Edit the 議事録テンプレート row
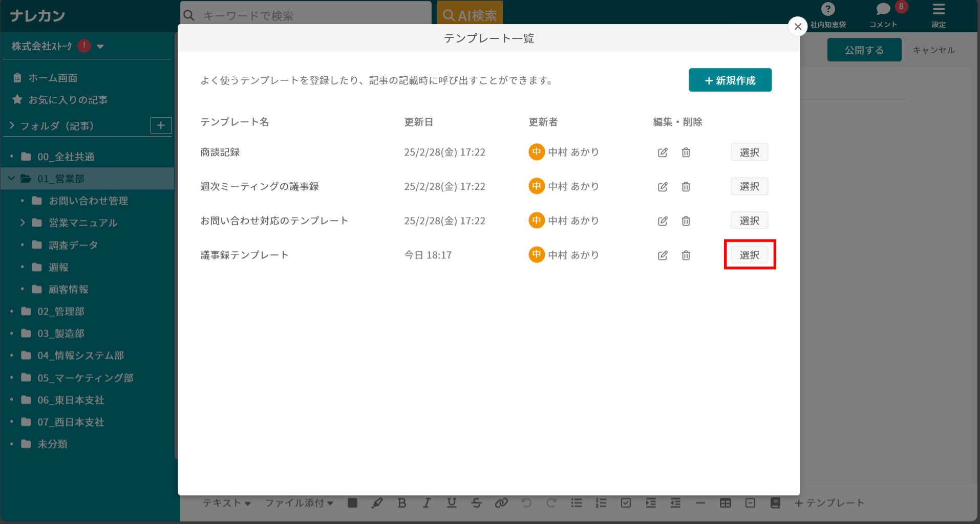 (x=663, y=255)
